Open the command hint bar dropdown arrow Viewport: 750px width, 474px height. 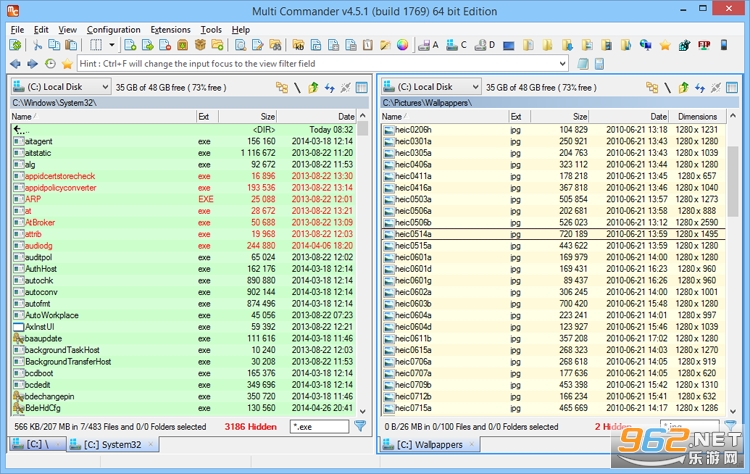coord(562,64)
